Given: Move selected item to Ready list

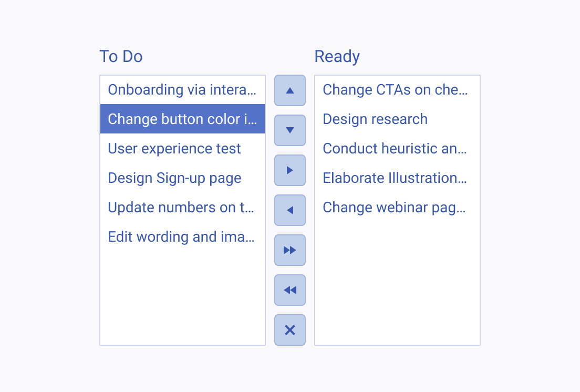Looking at the screenshot, I should [290, 170].
